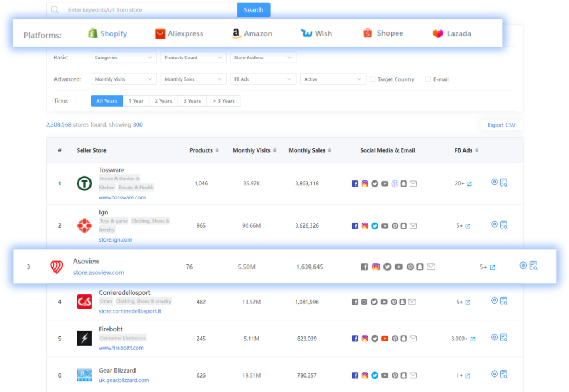The width and height of the screenshot is (569, 392).
Task: Select the 1 Year time filter
Action: pyautogui.click(x=136, y=101)
